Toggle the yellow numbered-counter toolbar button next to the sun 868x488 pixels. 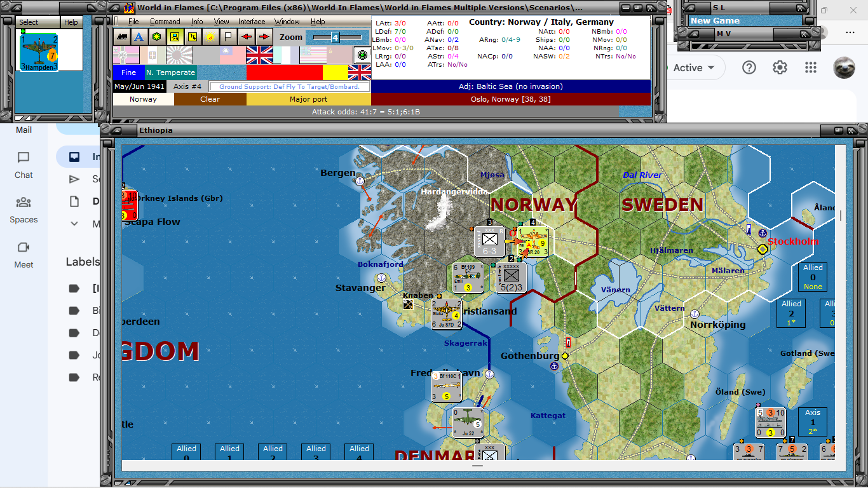[193, 37]
